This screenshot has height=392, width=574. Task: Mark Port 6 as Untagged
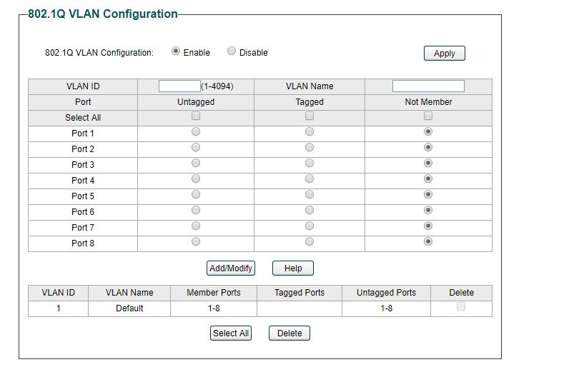click(196, 210)
